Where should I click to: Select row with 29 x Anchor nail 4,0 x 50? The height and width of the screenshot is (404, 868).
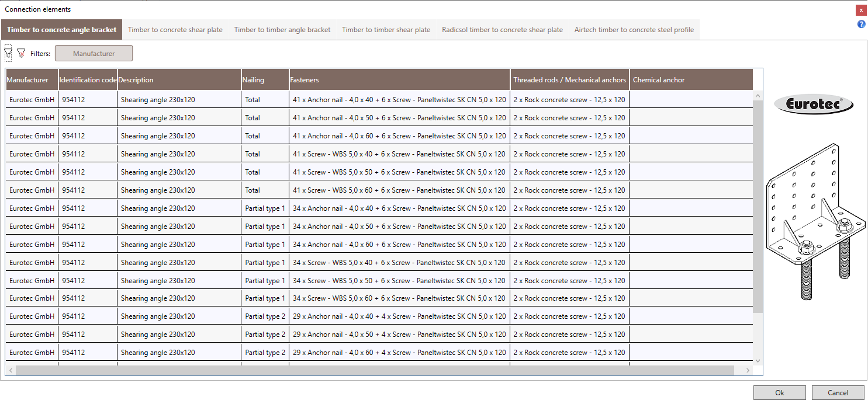(x=379, y=335)
